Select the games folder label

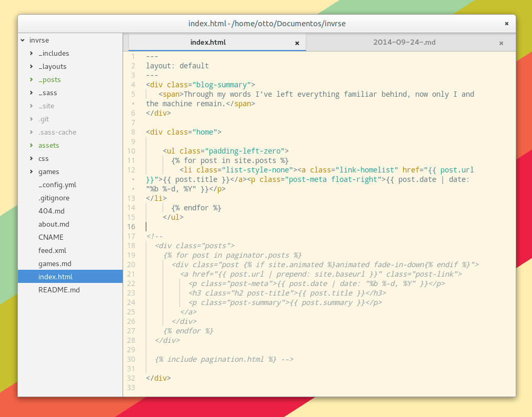(x=48, y=171)
